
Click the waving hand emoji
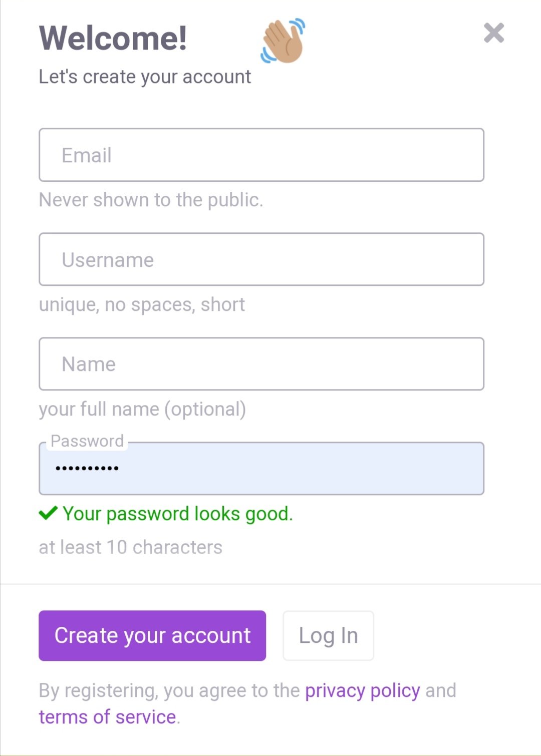coord(283,41)
